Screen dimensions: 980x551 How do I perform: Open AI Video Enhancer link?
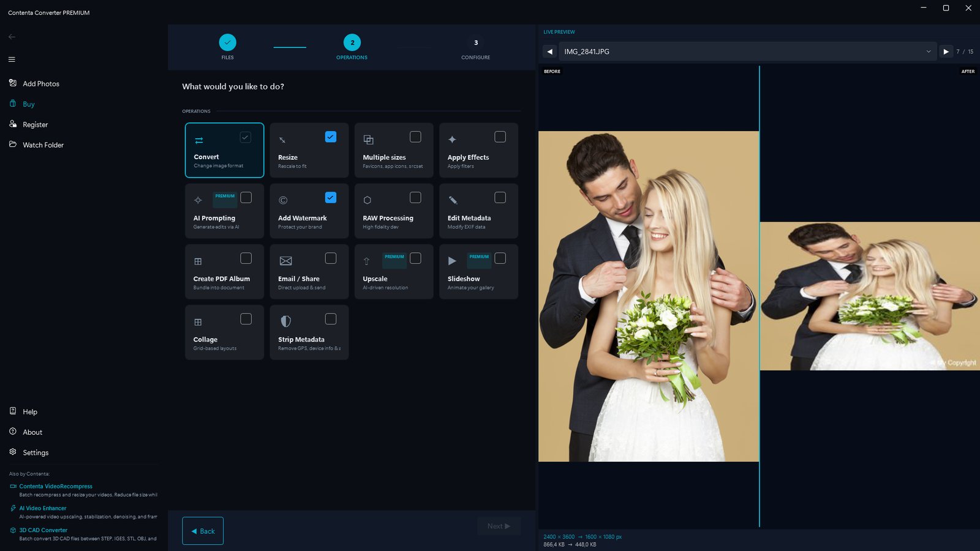42,508
